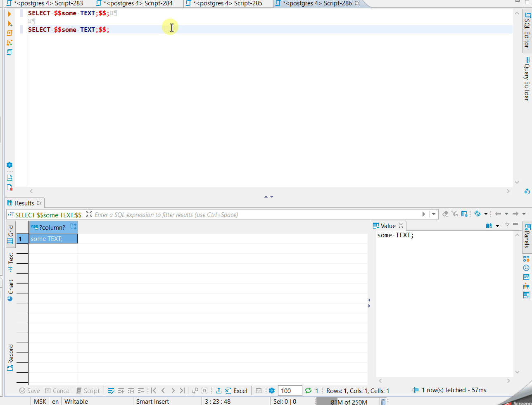Export the result set data
This screenshot has width=532, height=405.
[x=218, y=391]
